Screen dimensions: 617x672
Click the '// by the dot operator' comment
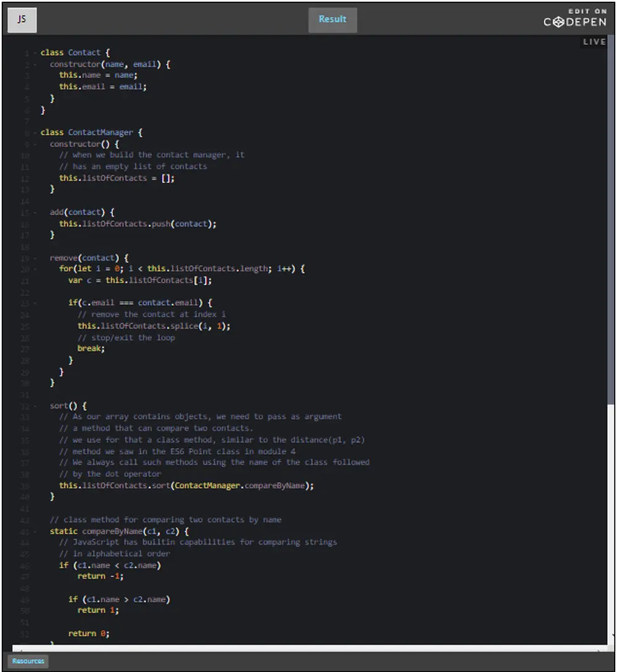[x=110, y=474]
